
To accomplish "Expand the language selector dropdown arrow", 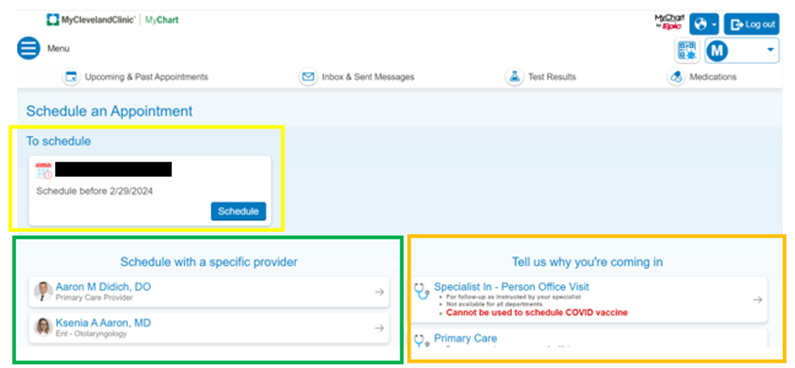I will pos(713,24).
